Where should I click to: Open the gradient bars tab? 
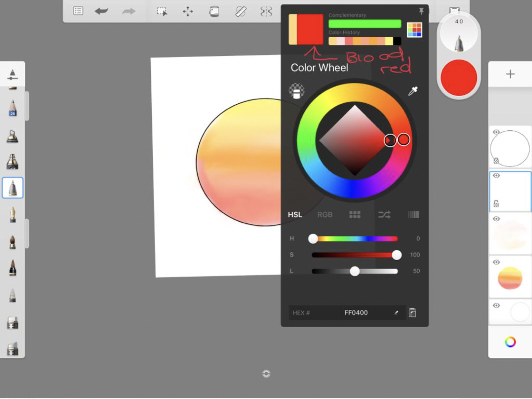[x=413, y=215]
